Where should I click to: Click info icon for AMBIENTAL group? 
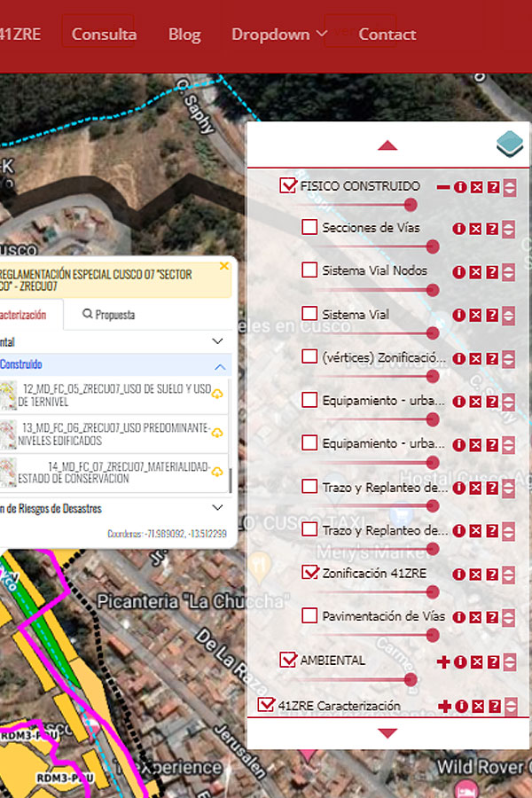click(460, 661)
